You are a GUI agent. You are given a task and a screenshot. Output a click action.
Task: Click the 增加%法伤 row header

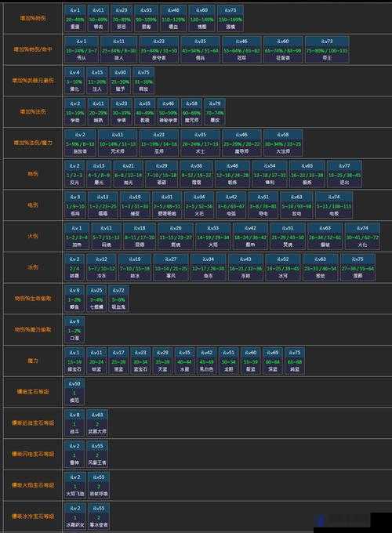pyautogui.click(x=33, y=112)
